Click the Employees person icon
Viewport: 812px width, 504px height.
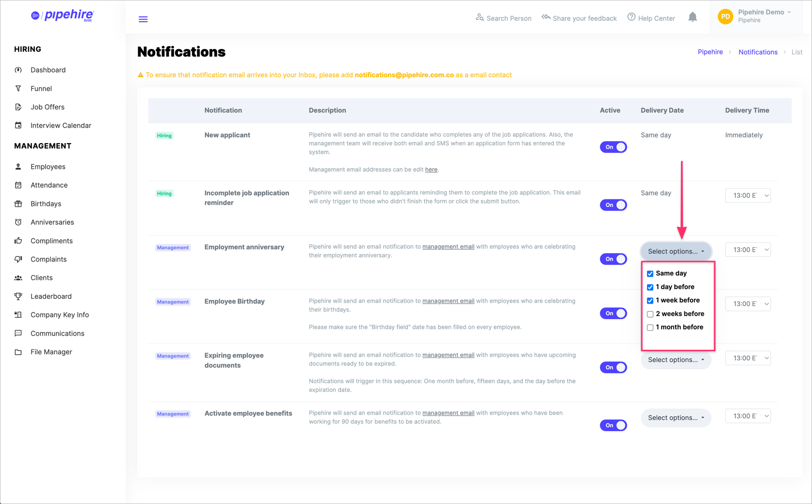(x=18, y=167)
